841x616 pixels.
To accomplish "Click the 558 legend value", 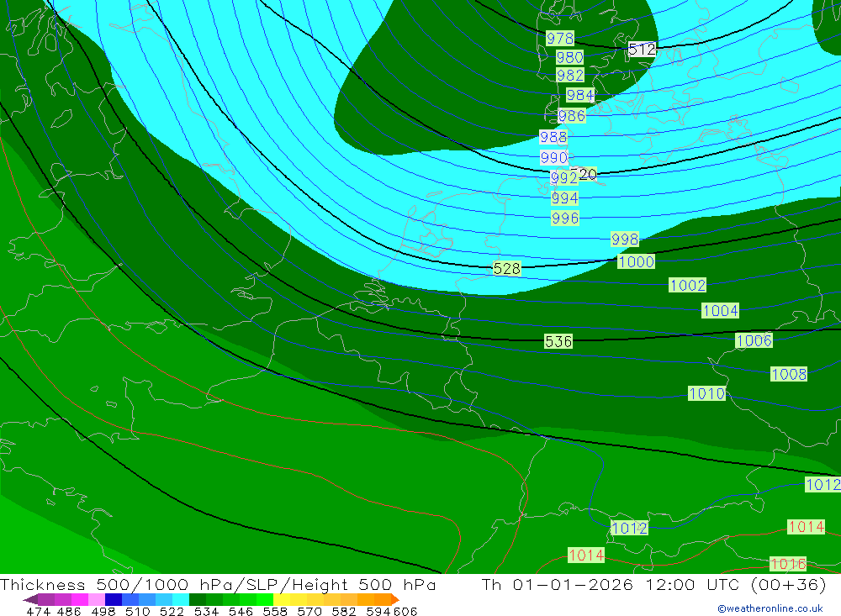I will (x=275, y=611).
